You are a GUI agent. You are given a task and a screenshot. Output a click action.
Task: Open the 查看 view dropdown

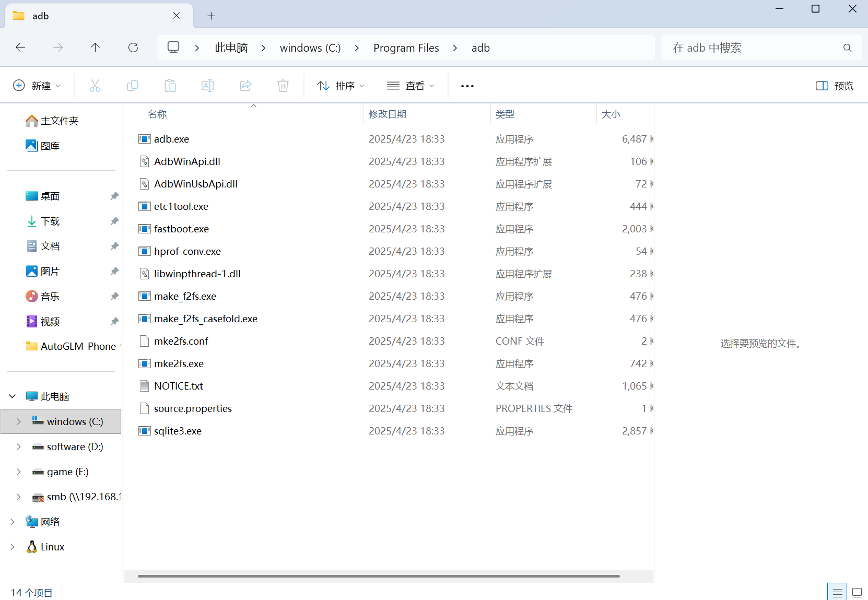click(410, 86)
